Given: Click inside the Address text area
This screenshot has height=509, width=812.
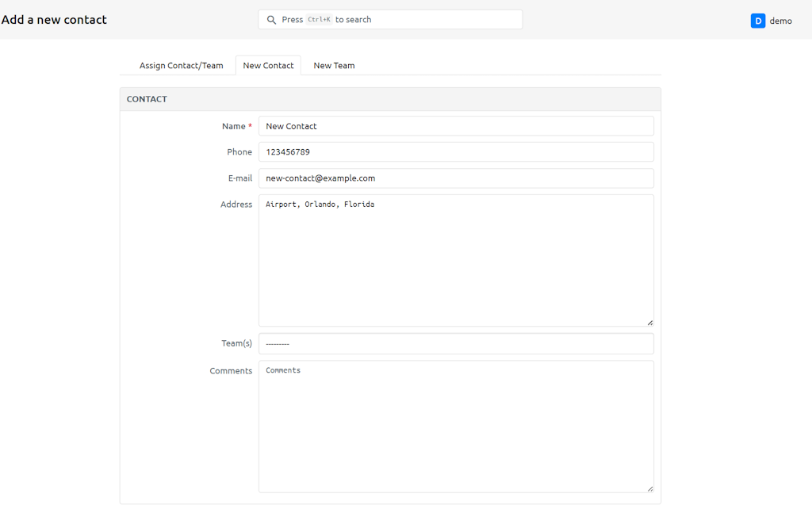Looking at the screenshot, I should pyautogui.click(x=456, y=262).
